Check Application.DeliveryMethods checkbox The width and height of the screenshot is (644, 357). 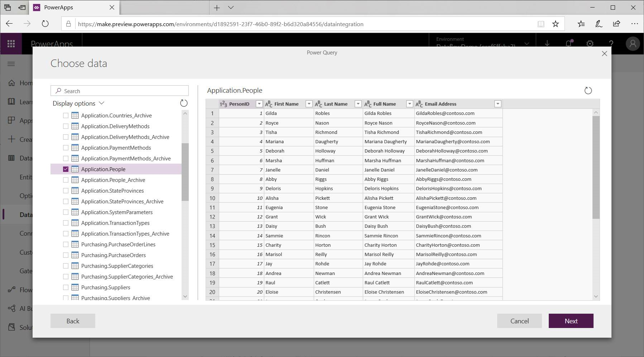(x=66, y=126)
